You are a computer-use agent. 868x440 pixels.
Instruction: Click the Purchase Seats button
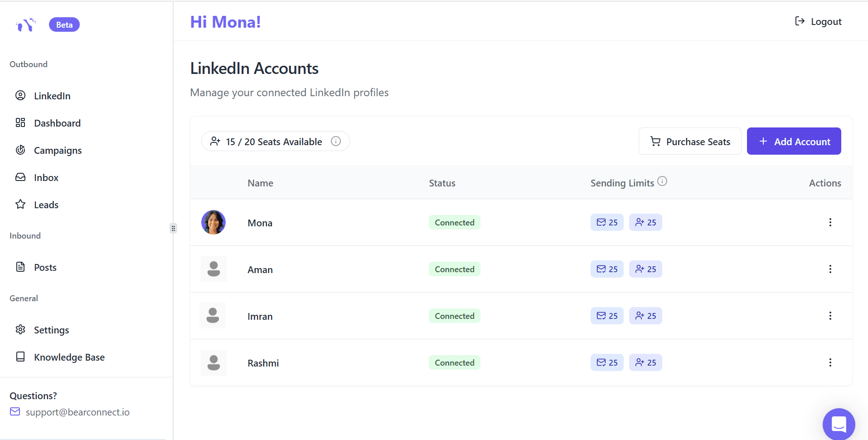[690, 141]
